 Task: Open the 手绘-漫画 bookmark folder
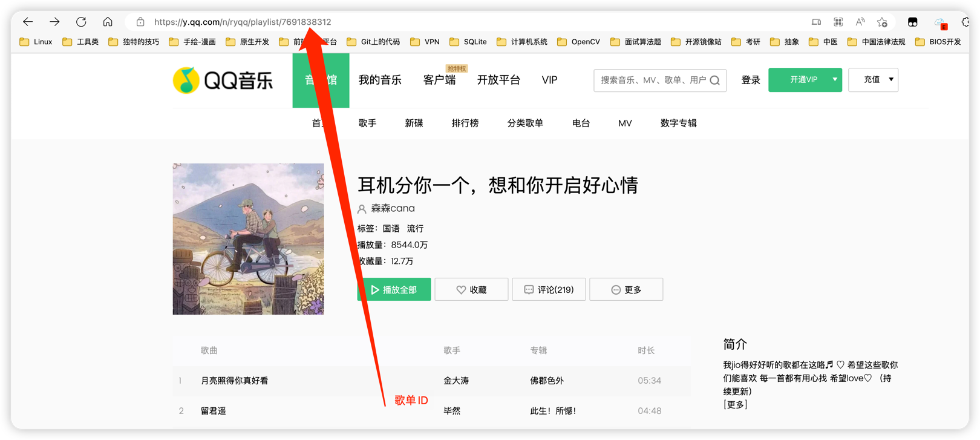point(192,42)
